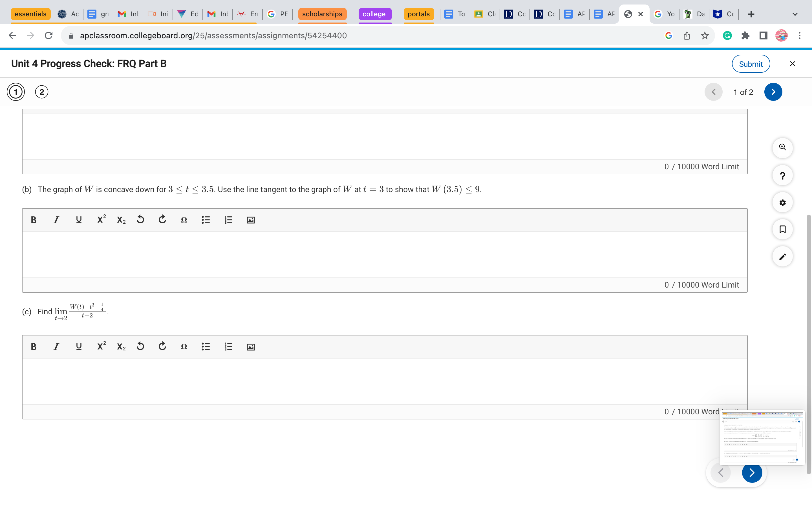The width and height of the screenshot is (812, 507).
Task: Apply italic formatting for part (b) response
Action: [56, 220]
